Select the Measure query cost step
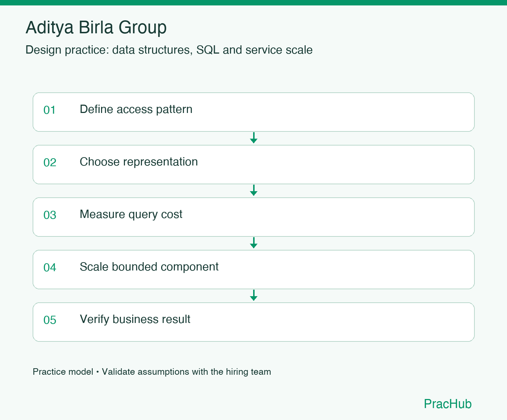Viewport: 507px width, 420px height. [253, 217]
